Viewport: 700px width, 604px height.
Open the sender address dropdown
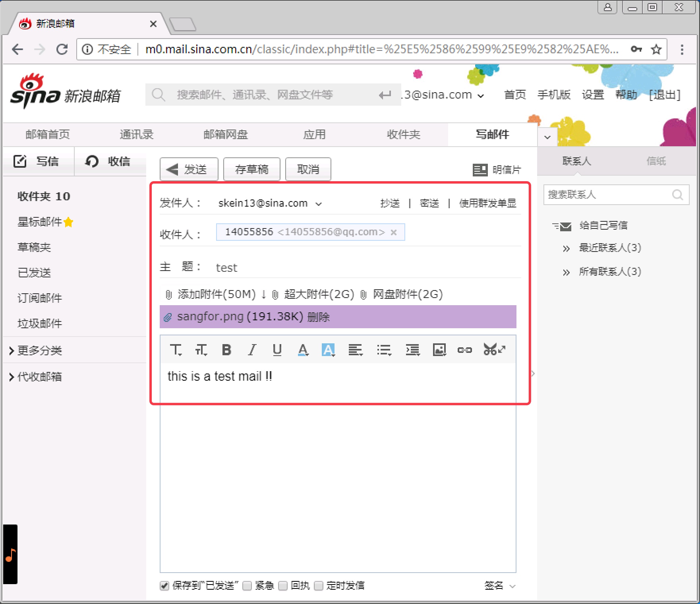tap(319, 204)
